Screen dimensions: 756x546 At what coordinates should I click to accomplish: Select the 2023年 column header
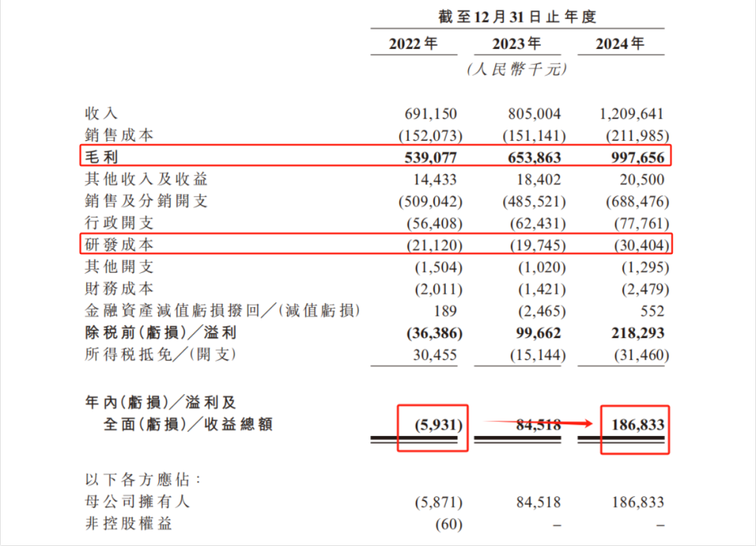pos(517,43)
